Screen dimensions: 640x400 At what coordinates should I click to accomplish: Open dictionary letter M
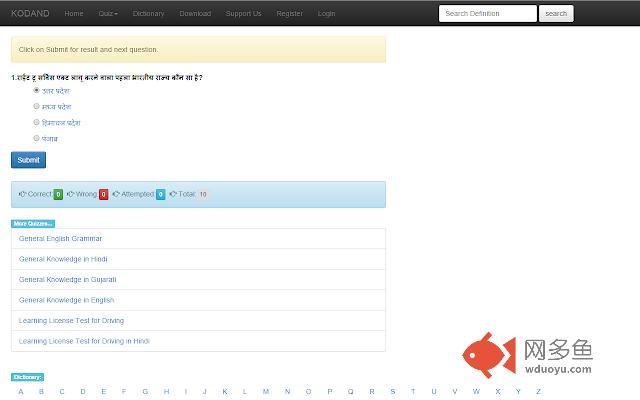[266, 391]
